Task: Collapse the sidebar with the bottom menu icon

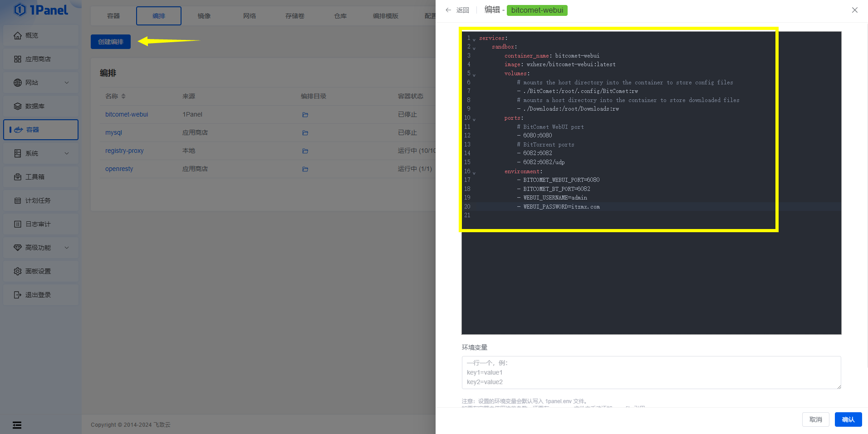Action: click(x=17, y=425)
